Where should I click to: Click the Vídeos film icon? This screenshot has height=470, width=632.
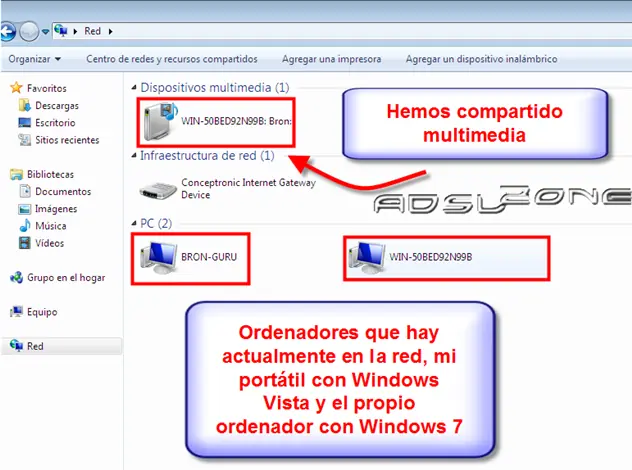[25, 243]
